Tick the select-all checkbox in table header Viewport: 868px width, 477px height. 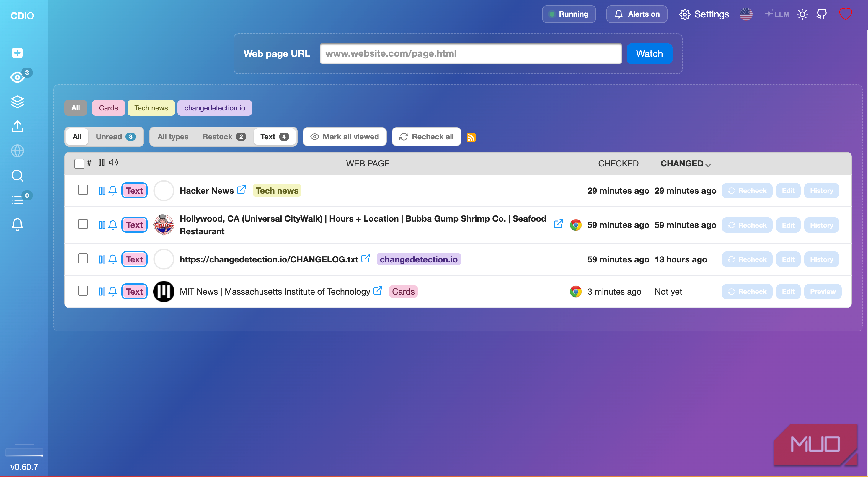click(79, 164)
